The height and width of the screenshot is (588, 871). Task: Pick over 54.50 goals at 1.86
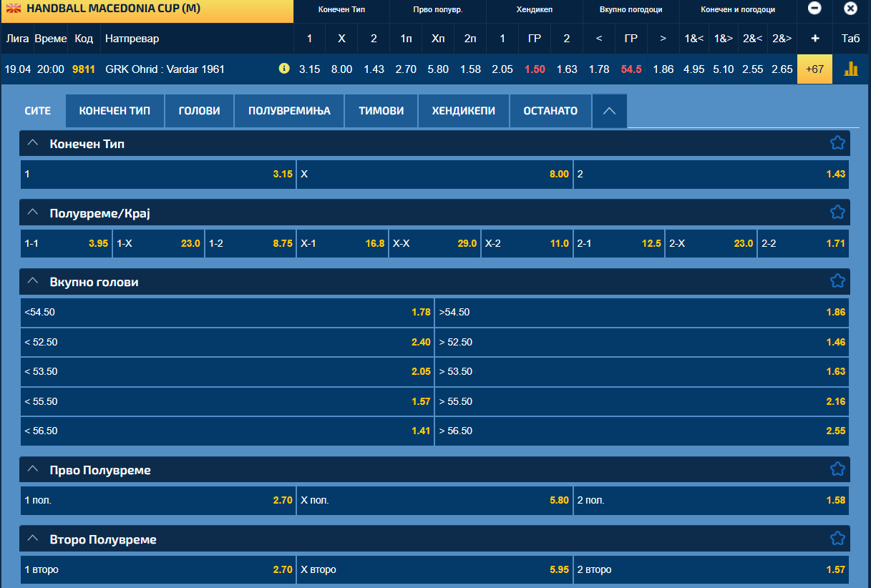click(x=642, y=312)
